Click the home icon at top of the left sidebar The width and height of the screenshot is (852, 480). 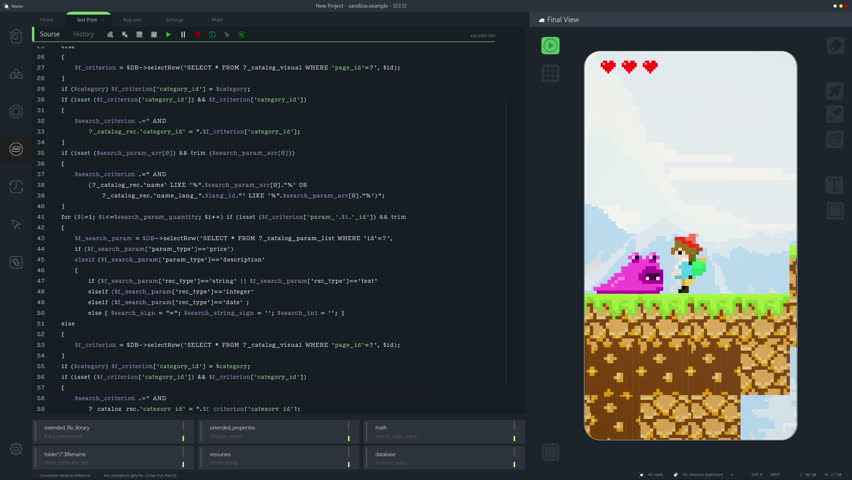[16, 37]
